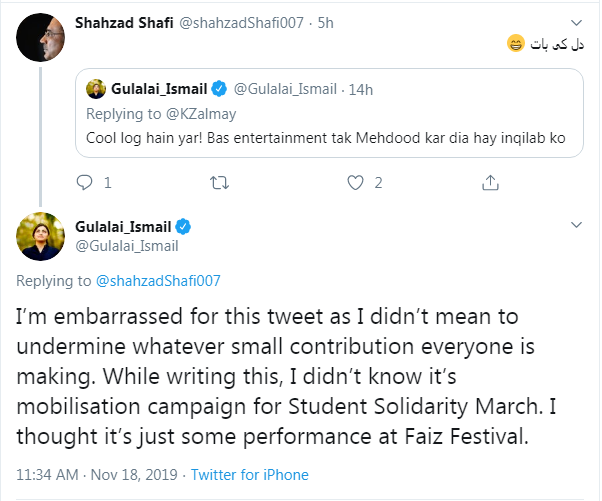602x501 pixels.
Task: Open the Twitter for iPhone link
Action: (249, 475)
